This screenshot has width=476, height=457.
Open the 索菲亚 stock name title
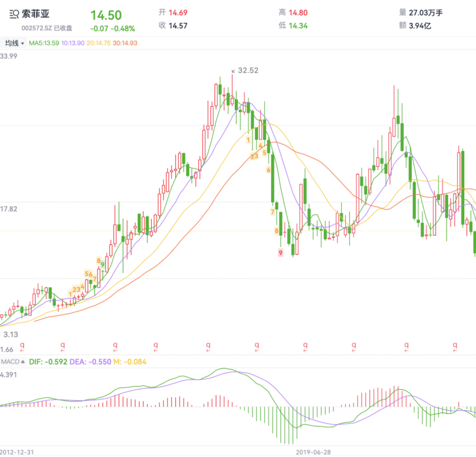pyautogui.click(x=36, y=15)
